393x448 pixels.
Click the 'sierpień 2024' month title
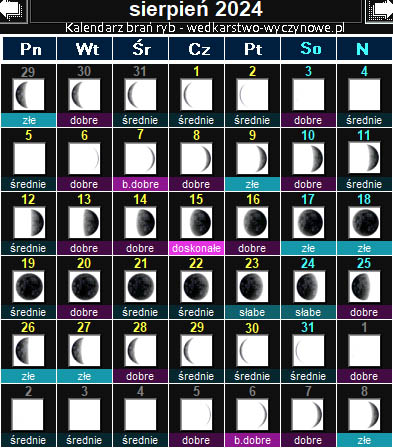(196, 9)
